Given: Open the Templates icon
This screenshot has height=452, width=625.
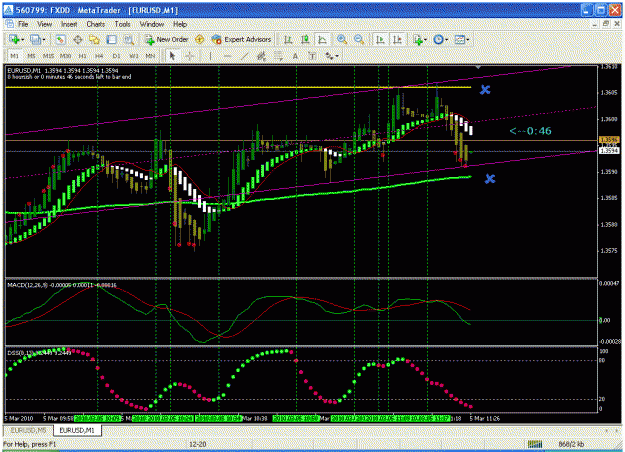Looking at the screenshot, I should pos(460,39).
